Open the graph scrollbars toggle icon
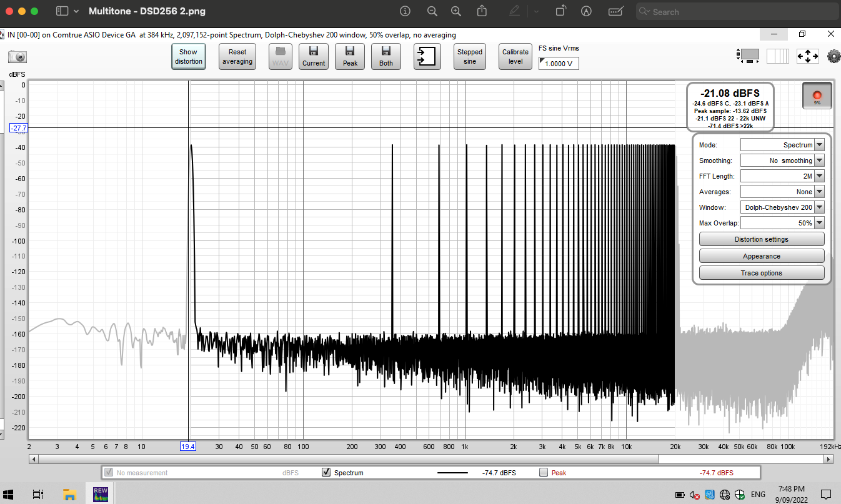Viewport: 841px width, 504px height. [x=749, y=56]
